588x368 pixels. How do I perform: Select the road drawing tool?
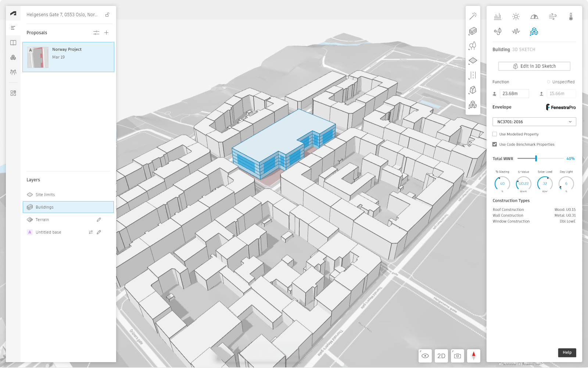click(473, 75)
